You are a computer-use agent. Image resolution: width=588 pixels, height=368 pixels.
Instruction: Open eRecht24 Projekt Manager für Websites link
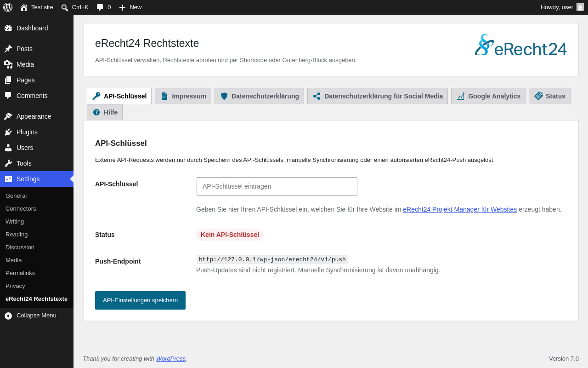[x=460, y=209]
